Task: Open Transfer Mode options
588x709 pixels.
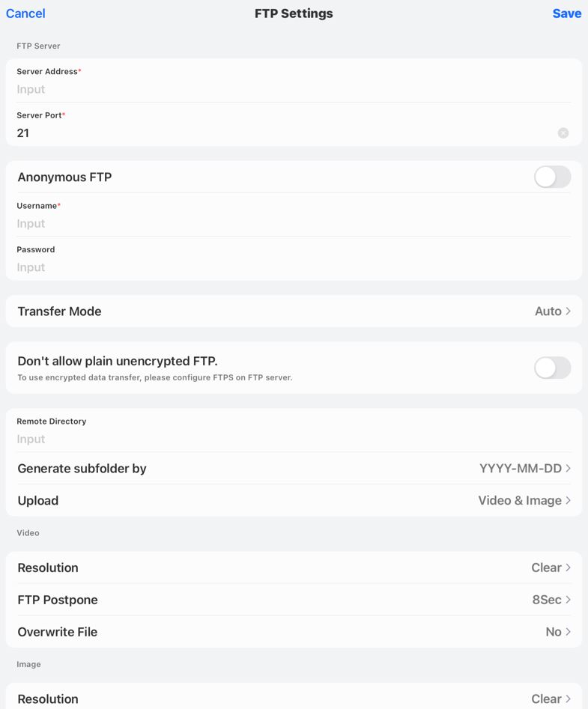Action: 294,311
